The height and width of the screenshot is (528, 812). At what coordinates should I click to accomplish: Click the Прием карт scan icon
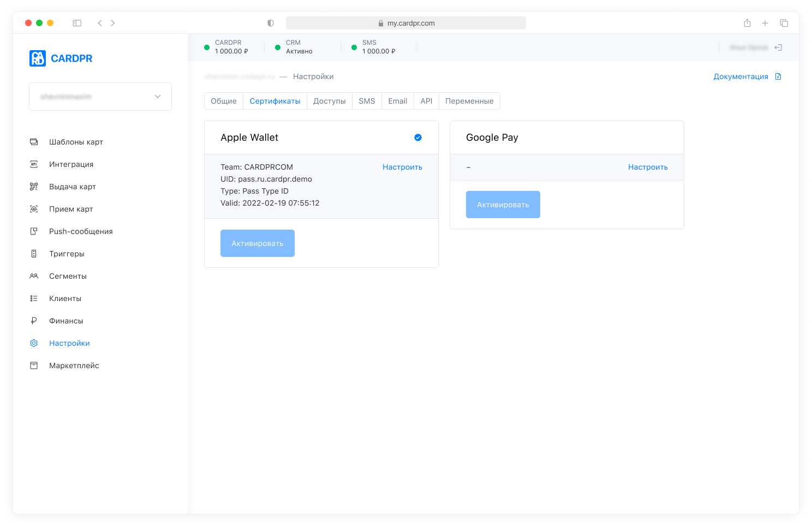point(34,209)
